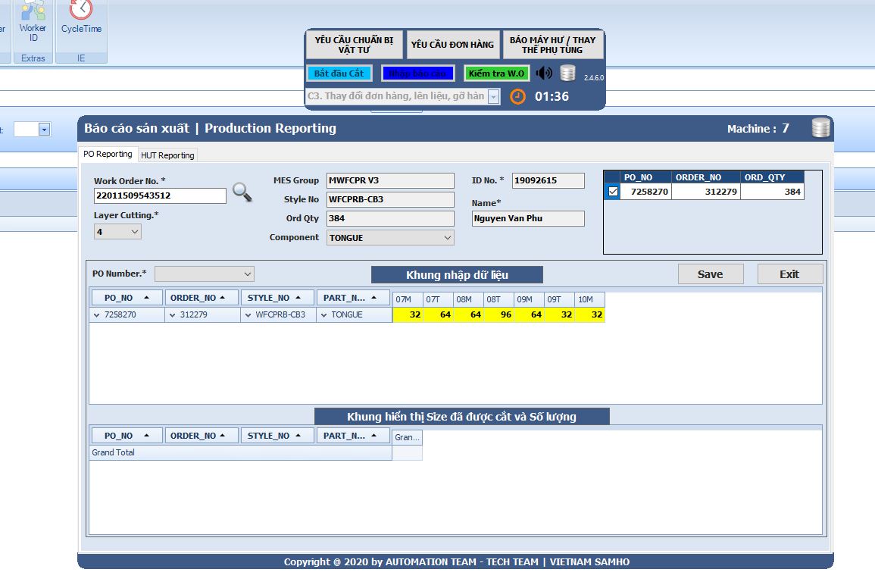Toggle the checkbox for PO 7258270
This screenshot has width=875, height=588.
(x=613, y=192)
